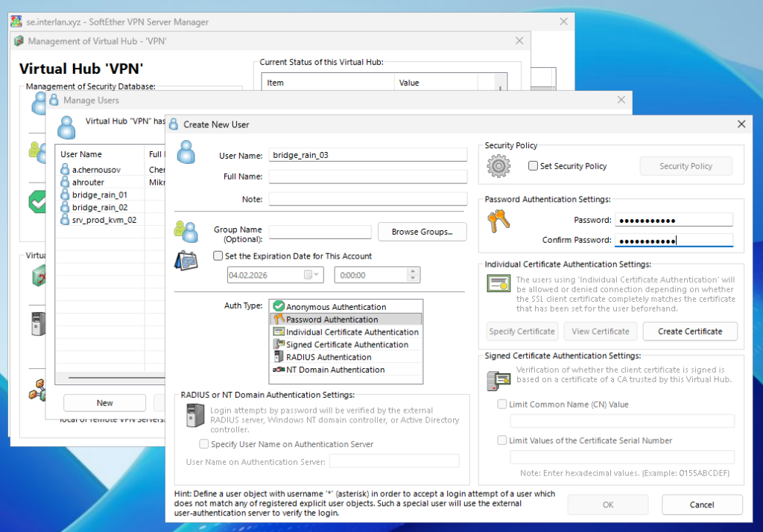The image size is (763, 532).
Task: Click the user avatar icon beside User Name
Action: (x=186, y=151)
